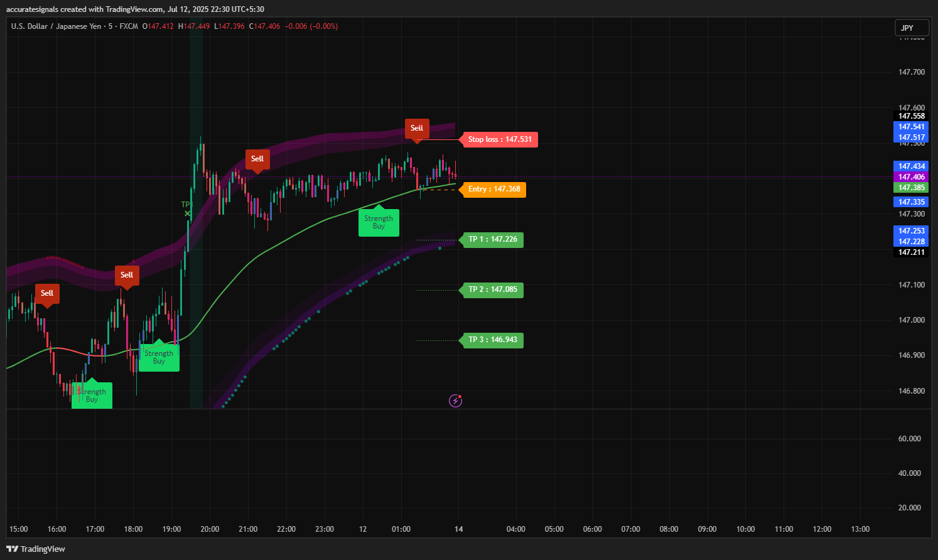Click the 20.000 indicator scale value
Image resolution: width=938 pixels, height=560 pixels.
pyautogui.click(x=909, y=508)
